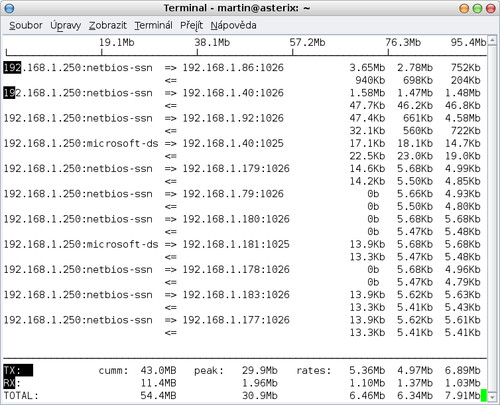Open the Úpravy menu
Viewport: 500px width, 405px height.
66,25
